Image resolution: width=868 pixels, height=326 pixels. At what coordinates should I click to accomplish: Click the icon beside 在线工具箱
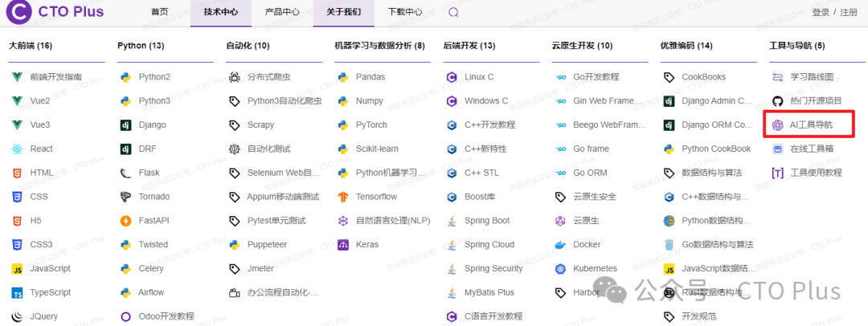777,149
